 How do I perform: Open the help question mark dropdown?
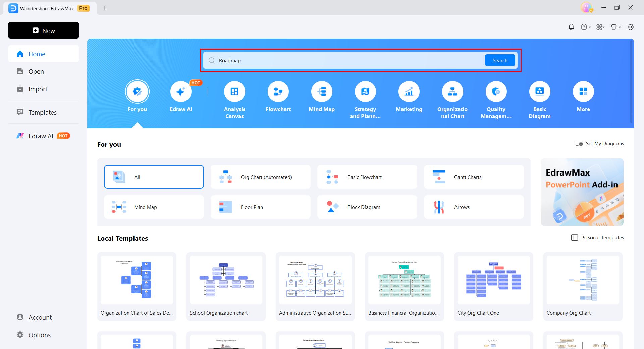[x=586, y=27]
